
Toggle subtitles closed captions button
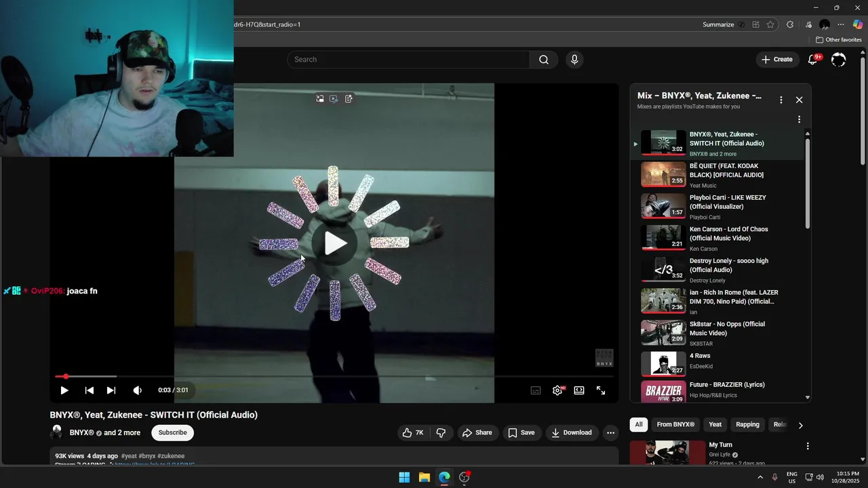click(536, 390)
